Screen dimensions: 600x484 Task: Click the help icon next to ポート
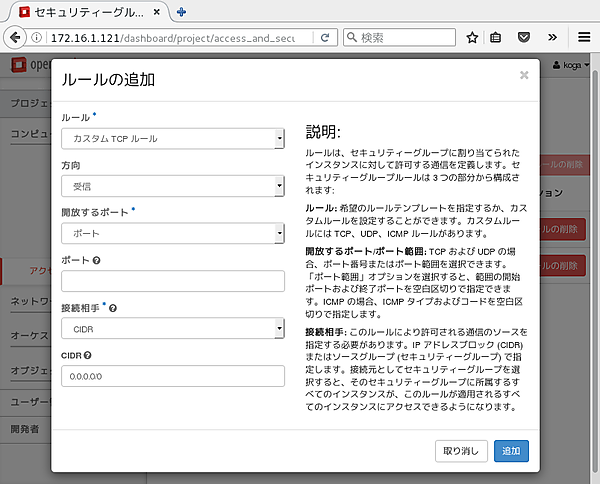coord(95,260)
